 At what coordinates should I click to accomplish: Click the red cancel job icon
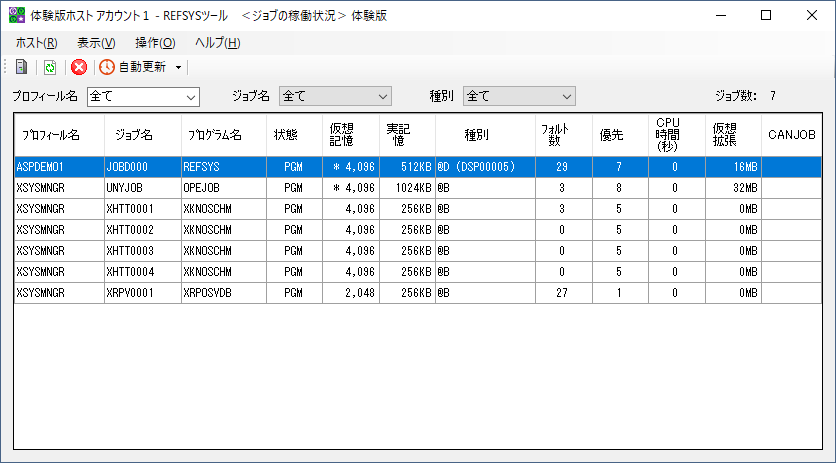click(79, 67)
